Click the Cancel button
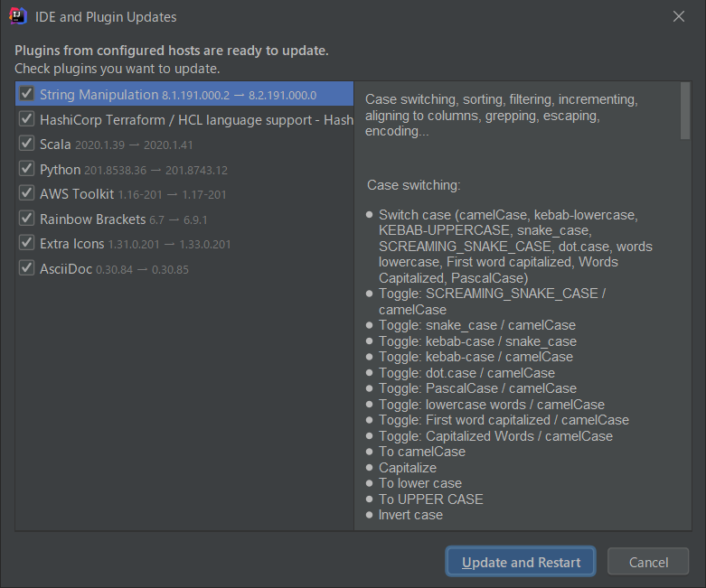Viewport: 706px width, 588px height. pyautogui.click(x=648, y=562)
